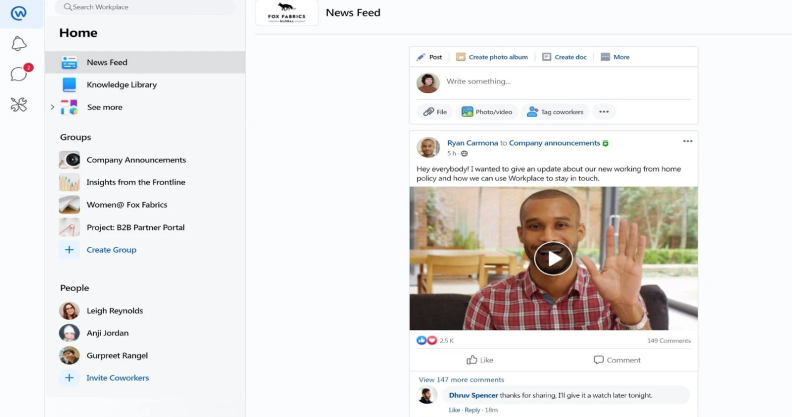This screenshot has height=417, width=792.
Task: Open the notifications bell icon
Action: click(x=19, y=44)
